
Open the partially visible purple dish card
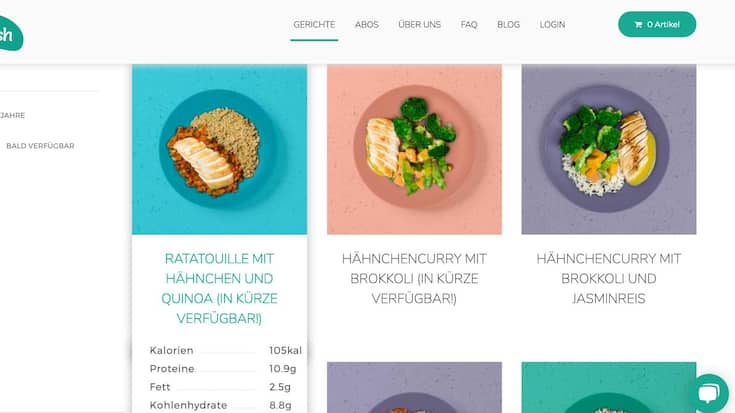414,387
